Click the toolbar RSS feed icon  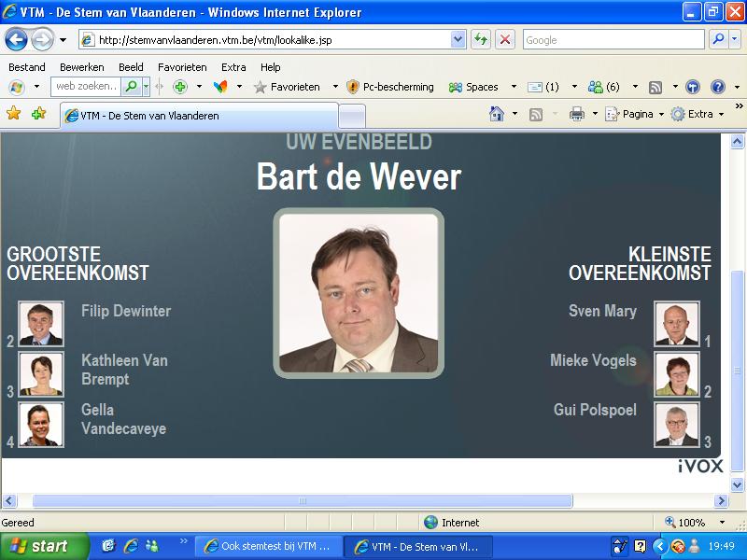[x=655, y=87]
